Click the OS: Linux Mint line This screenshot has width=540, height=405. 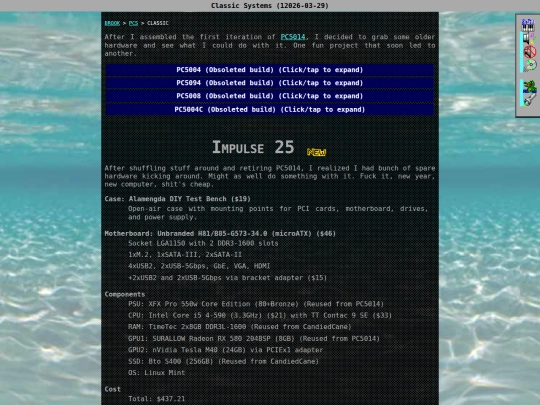pos(157,373)
